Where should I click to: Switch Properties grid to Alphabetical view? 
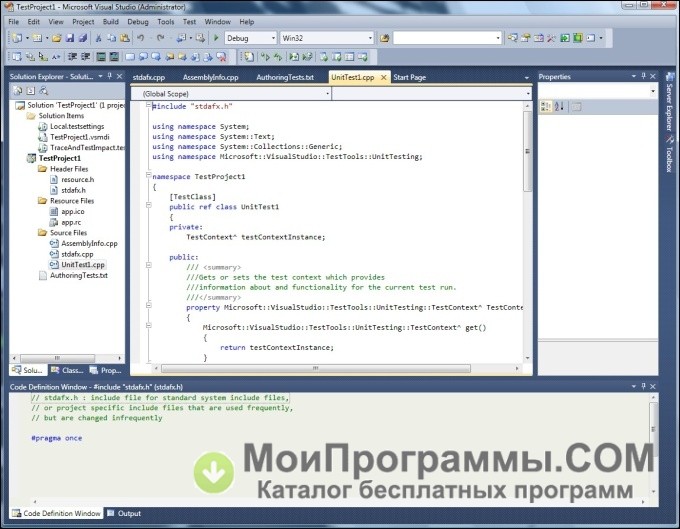tap(559, 106)
